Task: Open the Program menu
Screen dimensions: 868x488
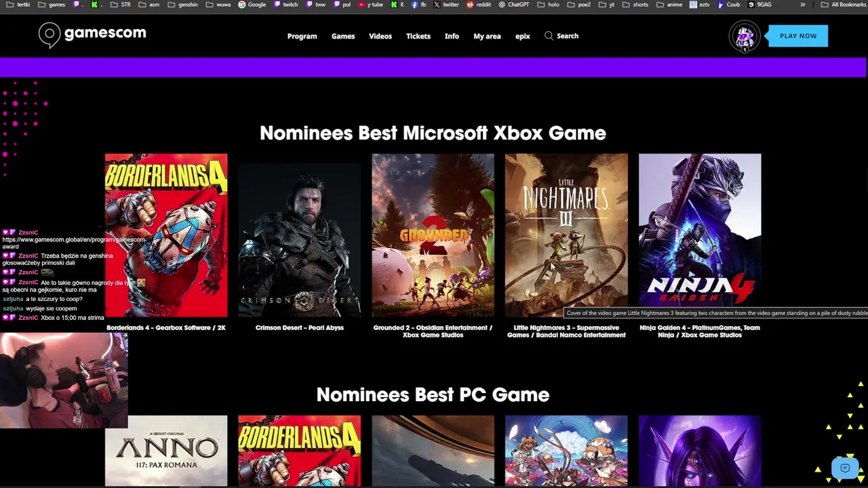Action: [x=302, y=36]
